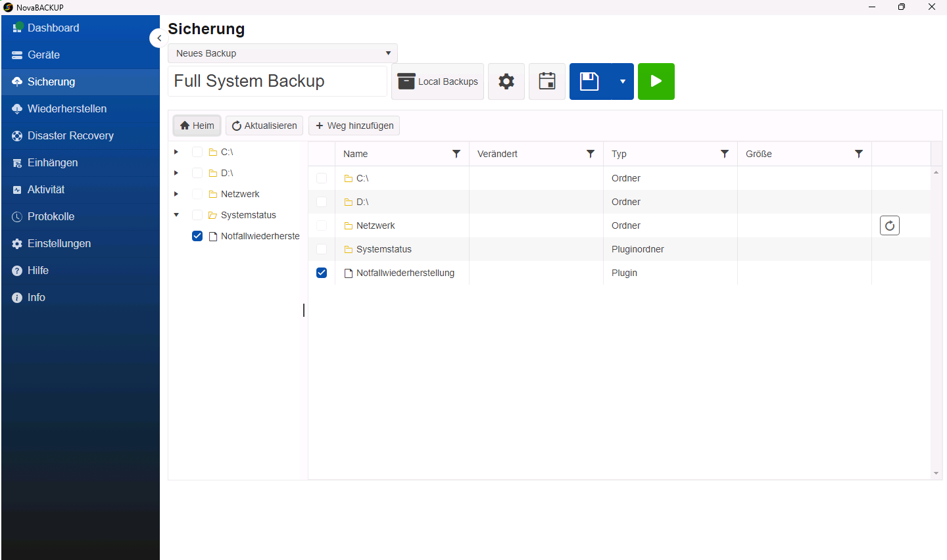947x560 pixels.
Task: Go to Geräte in the sidebar
Action: coord(80,55)
